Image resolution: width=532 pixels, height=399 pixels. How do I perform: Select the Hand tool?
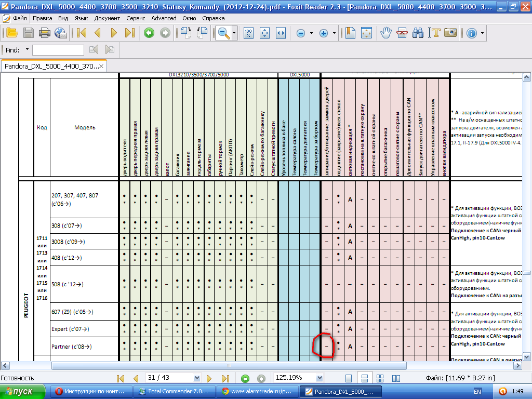point(386,33)
